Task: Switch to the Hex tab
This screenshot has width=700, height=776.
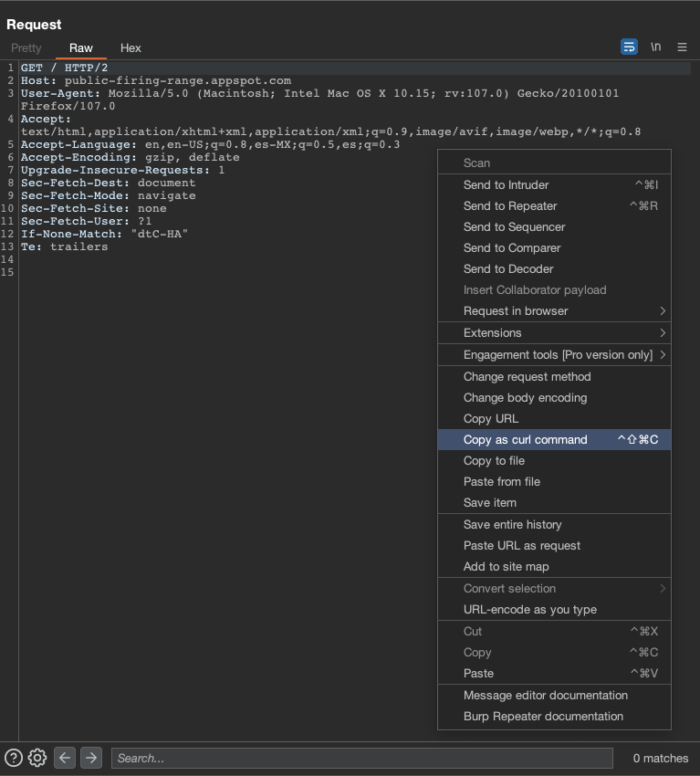Action: pos(131,47)
